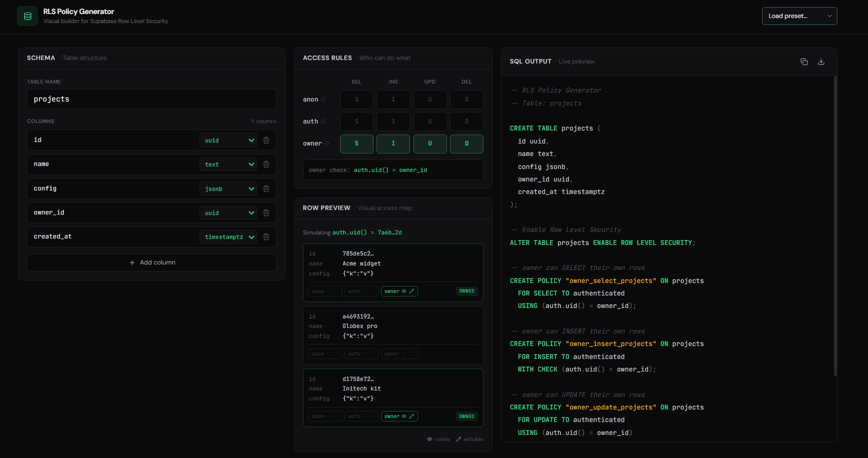Open type dropdown for id column

[x=228, y=140]
